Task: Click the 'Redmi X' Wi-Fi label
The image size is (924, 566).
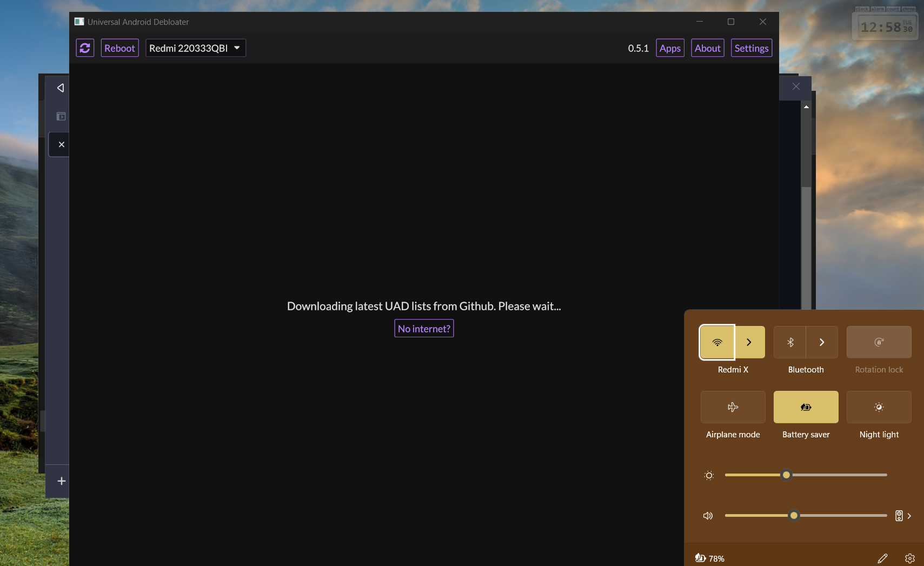Action: pos(733,370)
